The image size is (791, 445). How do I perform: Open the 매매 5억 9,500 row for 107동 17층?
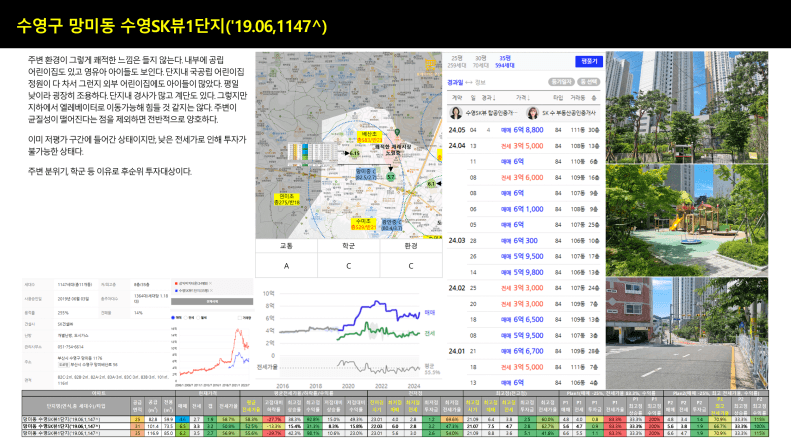coord(524,256)
